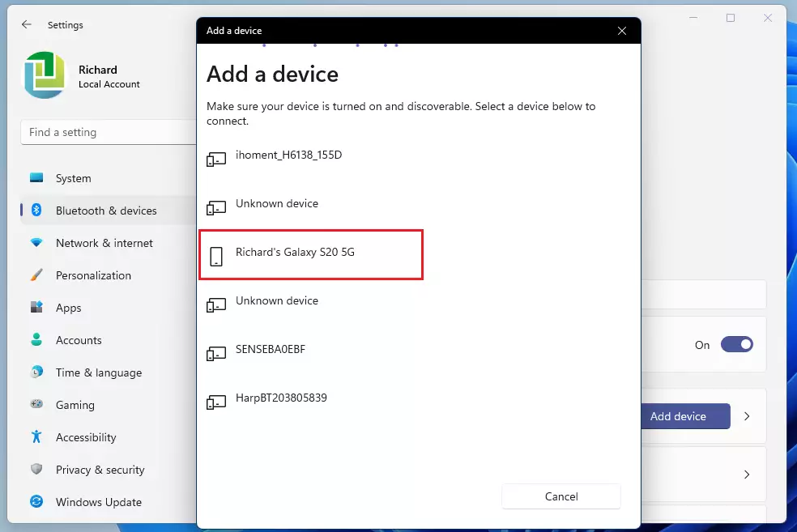
Task: Click Richard's profile avatar picture
Action: 45,75
